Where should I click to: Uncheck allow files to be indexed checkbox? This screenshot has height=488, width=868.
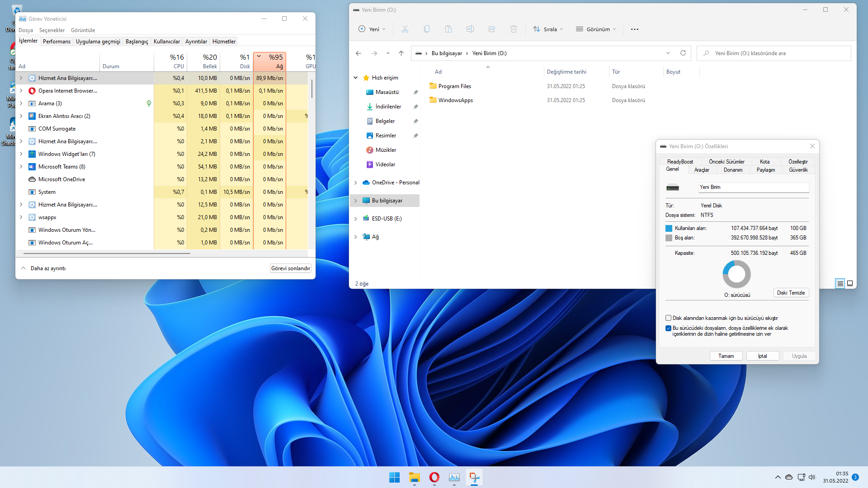click(668, 328)
